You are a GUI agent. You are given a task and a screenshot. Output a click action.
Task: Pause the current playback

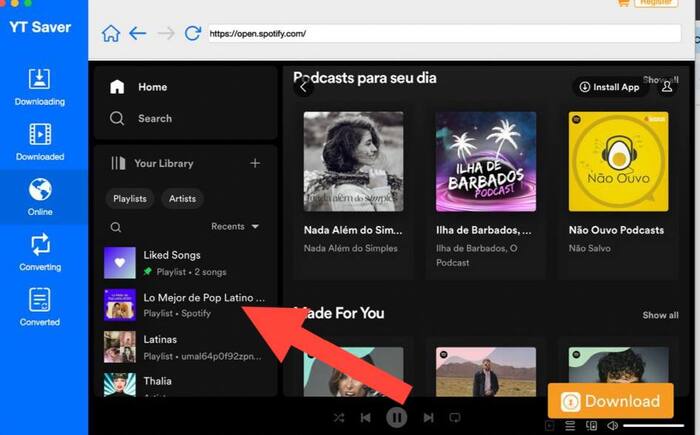396,418
